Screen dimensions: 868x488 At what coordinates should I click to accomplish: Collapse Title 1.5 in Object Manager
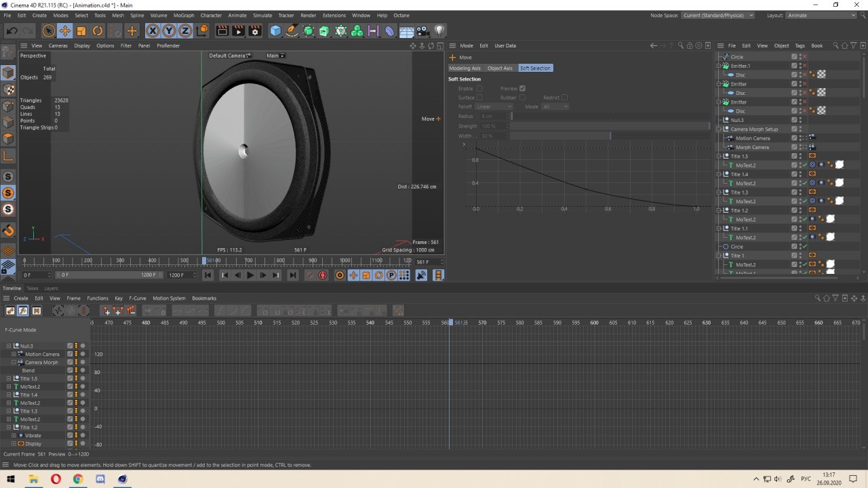point(719,156)
